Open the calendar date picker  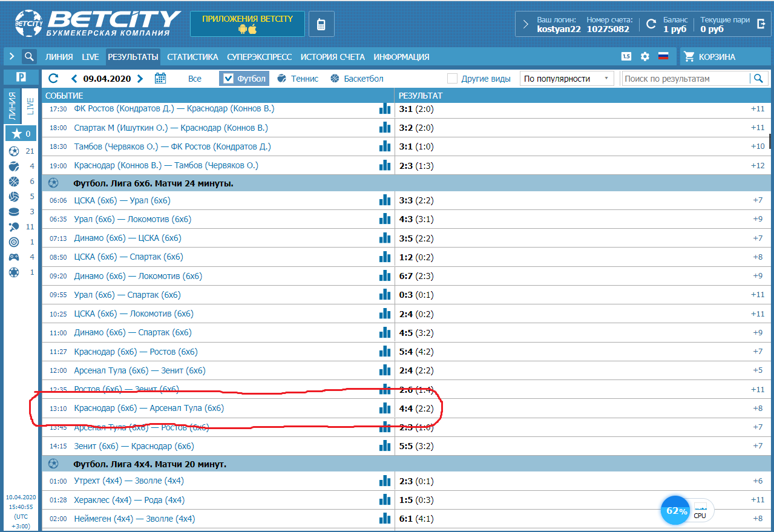(160, 78)
